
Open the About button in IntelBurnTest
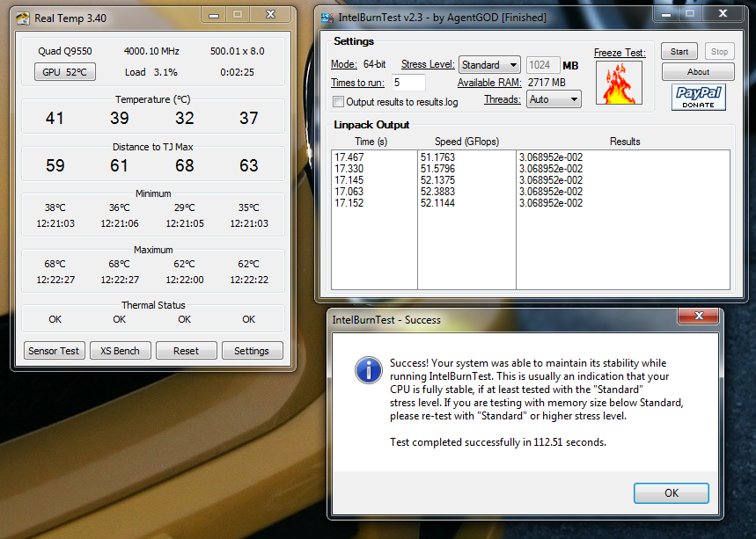[698, 72]
